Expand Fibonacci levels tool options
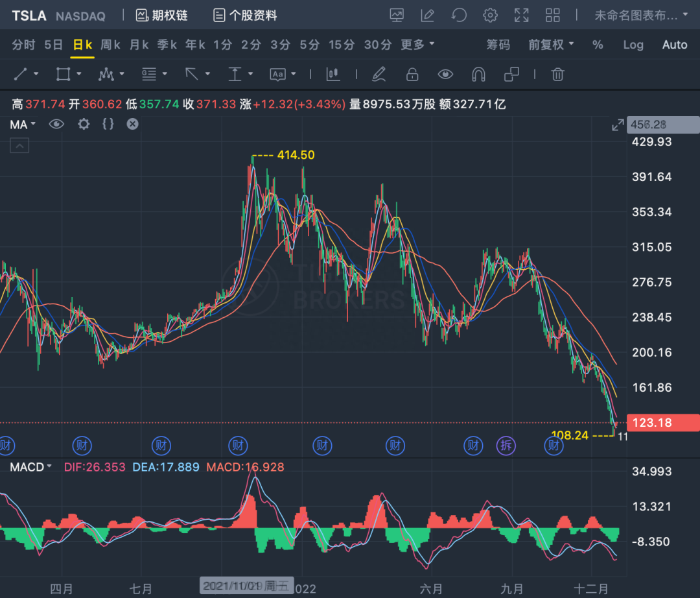Image resolution: width=700 pixels, height=598 pixels. tap(165, 74)
